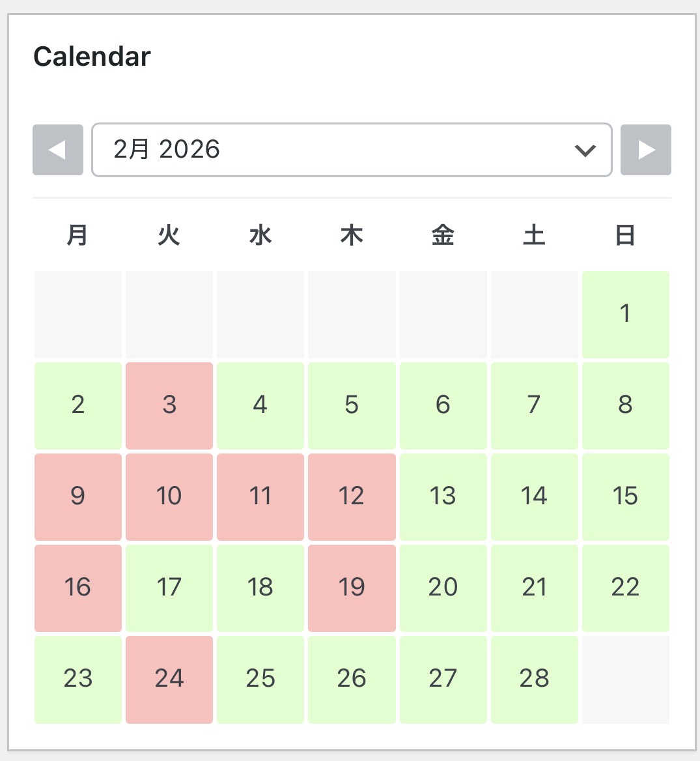Choose red-marked day 16
The height and width of the screenshot is (761, 700).
[78, 588]
